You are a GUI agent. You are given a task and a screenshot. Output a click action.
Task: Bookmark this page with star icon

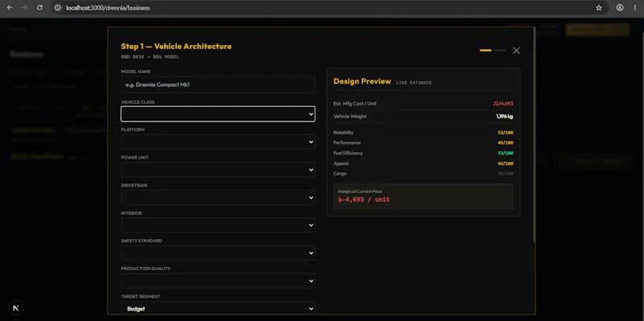(x=599, y=8)
